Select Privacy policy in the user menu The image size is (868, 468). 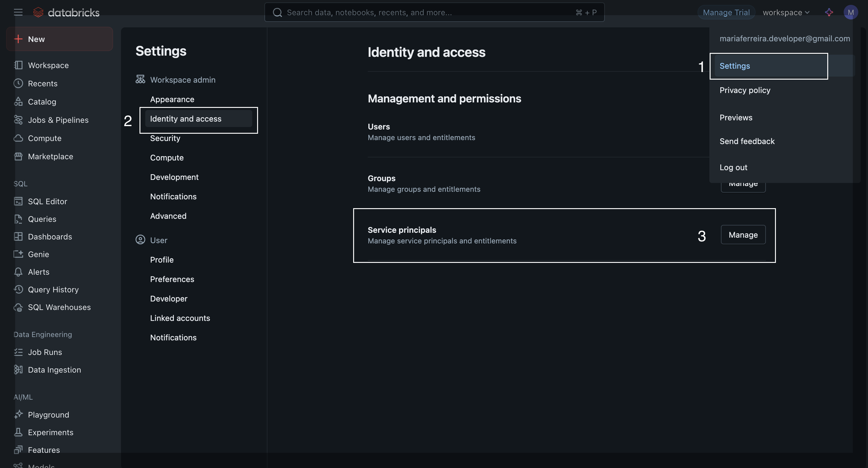point(745,90)
